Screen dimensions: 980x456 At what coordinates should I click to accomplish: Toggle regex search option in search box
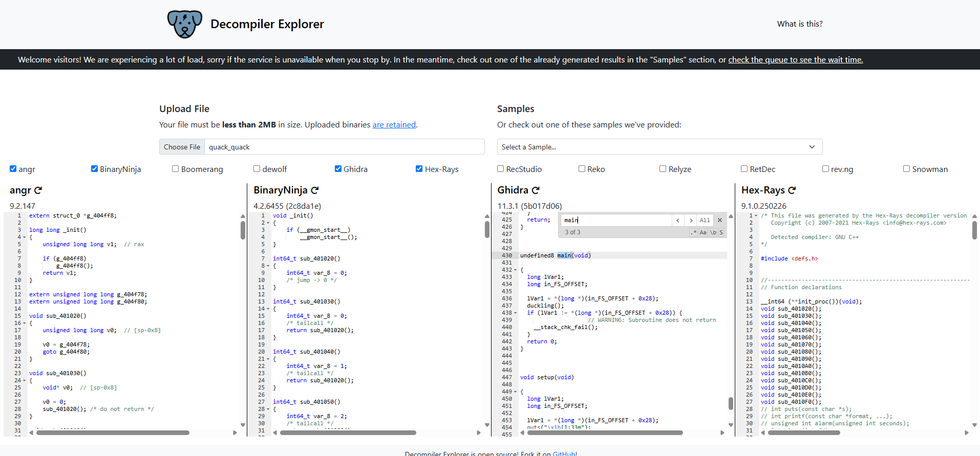[694, 232]
